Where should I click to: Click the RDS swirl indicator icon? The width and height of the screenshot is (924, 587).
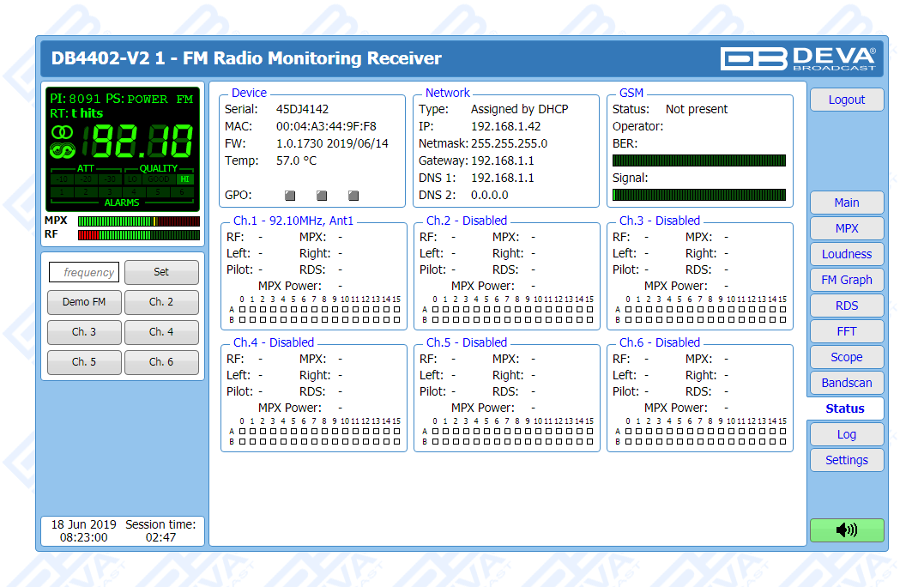(63, 151)
